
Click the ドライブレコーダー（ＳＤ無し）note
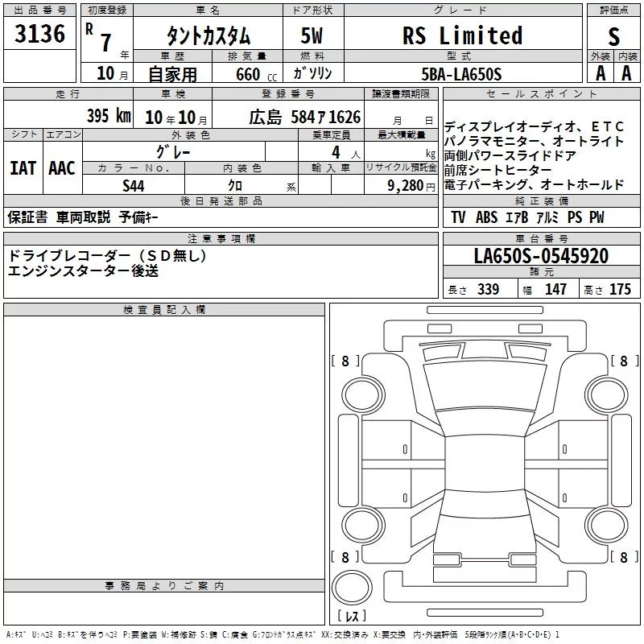tap(107, 256)
